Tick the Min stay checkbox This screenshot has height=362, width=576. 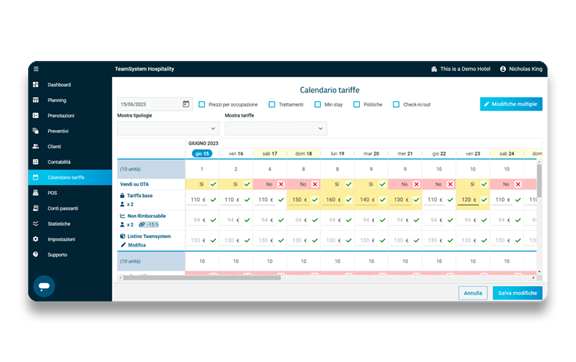(x=317, y=104)
